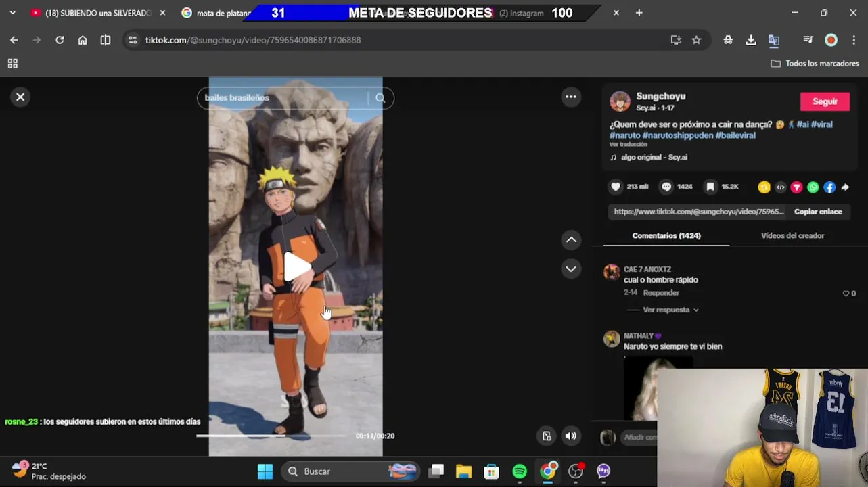Viewport: 868px width, 487px height.
Task: Go to the previous video with the up arrow
Action: tap(571, 239)
